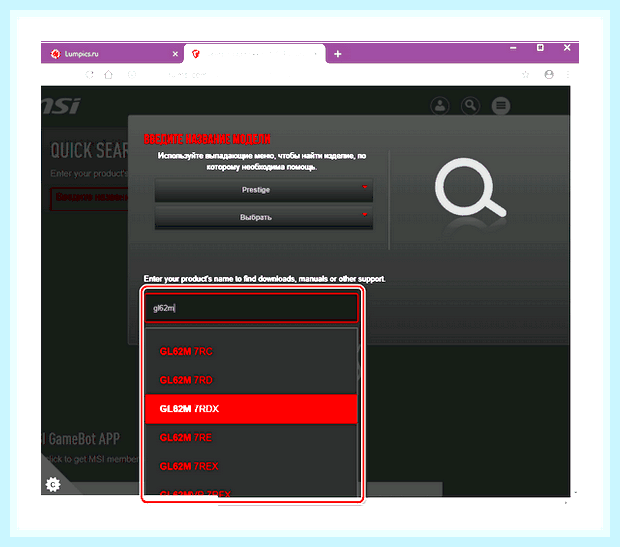Open a new browser tab
This screenshot has height=547, width=620.
coord(338,54)
